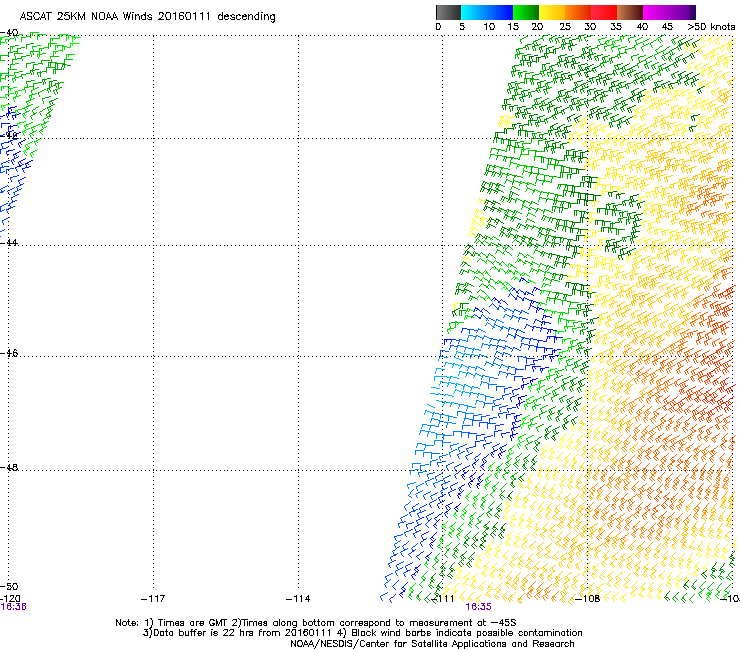The height and width of the screenshot is (650, 740).
Task: Click the purple '16:36' time stamp
Action: tap(13, 607)
